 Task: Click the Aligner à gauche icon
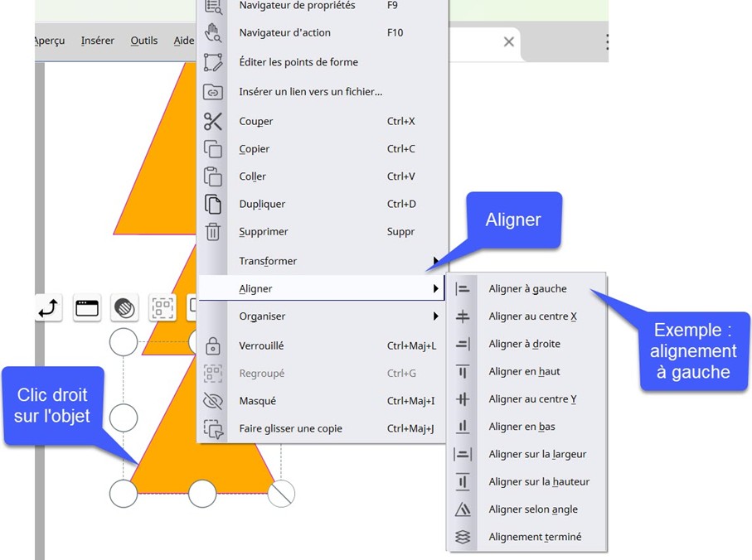tap(463, 289)
